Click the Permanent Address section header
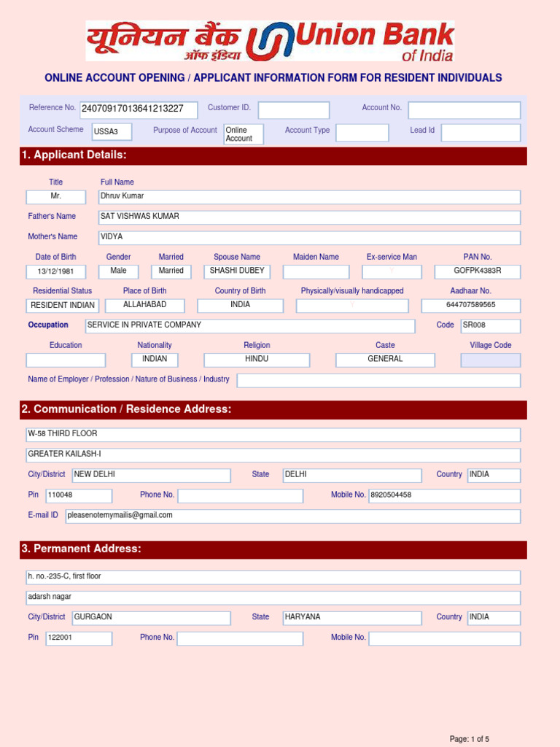Screen dimensions: 560x747 click(x=273, y=549)
